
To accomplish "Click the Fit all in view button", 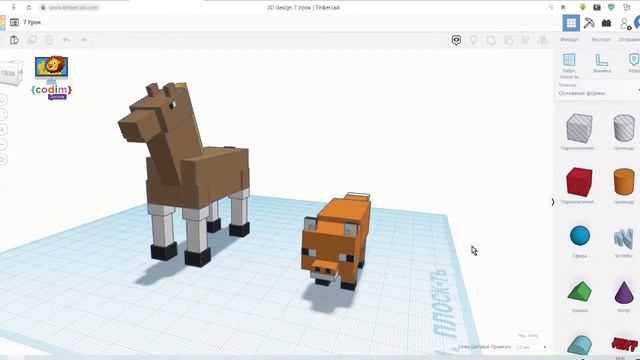I will [x=2, y=115].
